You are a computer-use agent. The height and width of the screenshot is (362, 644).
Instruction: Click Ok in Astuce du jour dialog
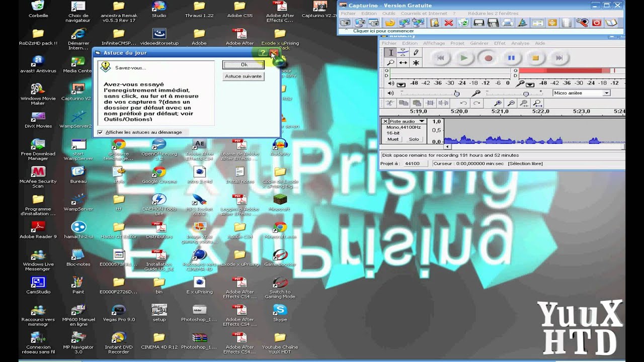coord(244,65)
